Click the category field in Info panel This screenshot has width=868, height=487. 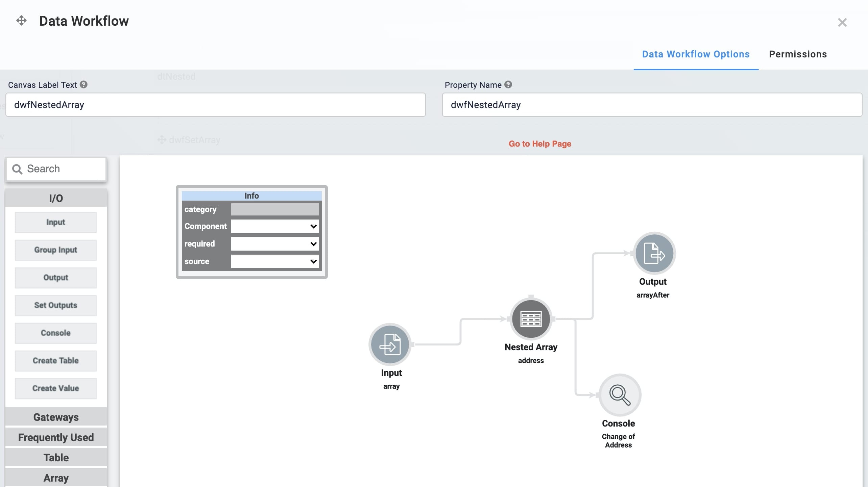click(x=275, y=209)
